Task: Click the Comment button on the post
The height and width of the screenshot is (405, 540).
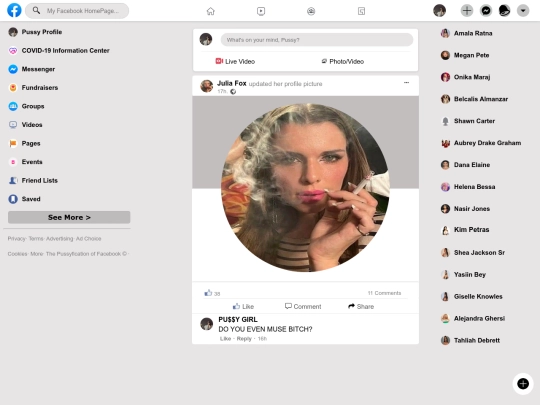Action: tap(303, 307)
